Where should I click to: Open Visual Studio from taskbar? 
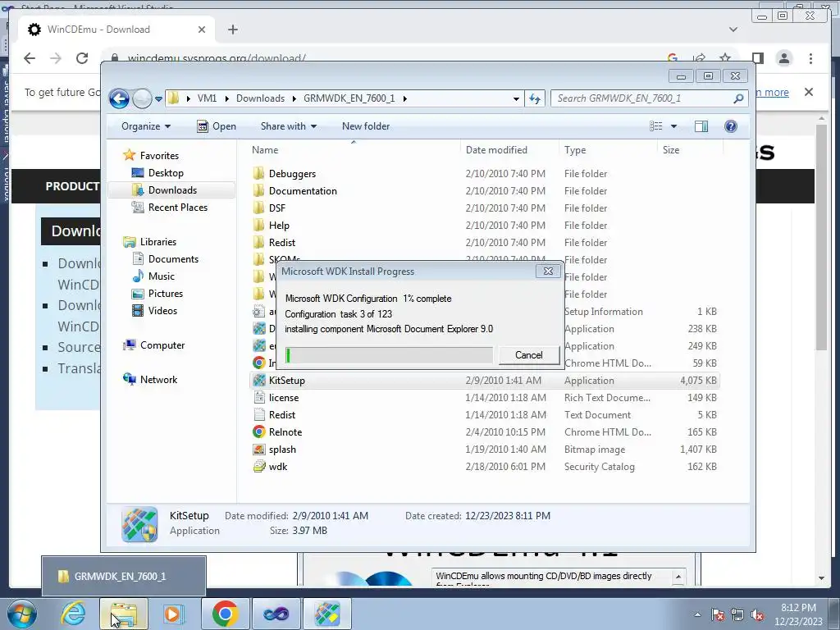coord(276,614)
